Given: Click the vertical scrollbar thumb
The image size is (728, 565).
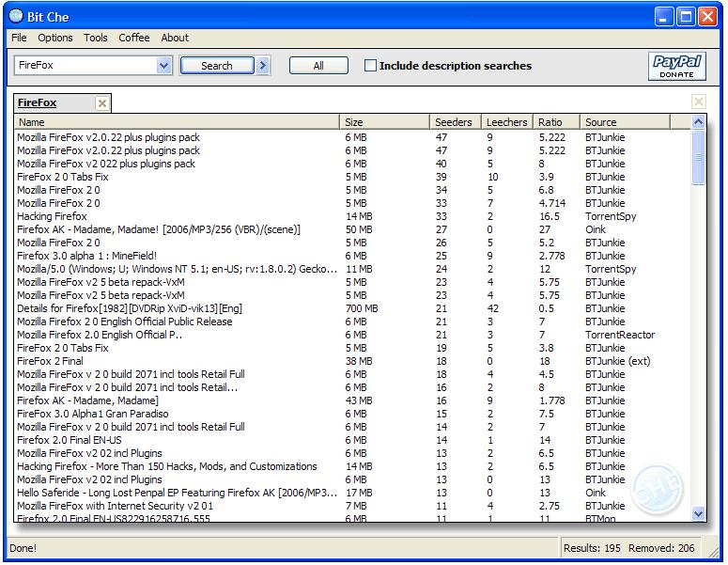Looking at the screenshot, I should (698, 158).
